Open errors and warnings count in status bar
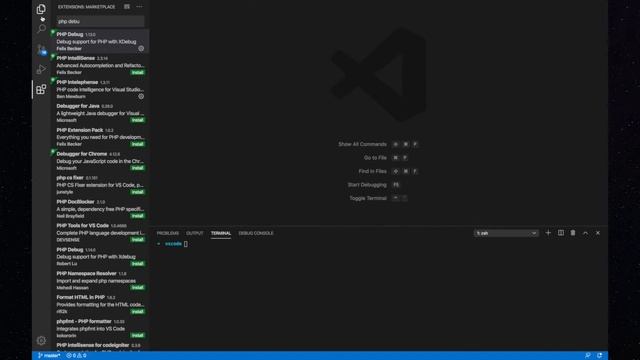 (76, 356)
